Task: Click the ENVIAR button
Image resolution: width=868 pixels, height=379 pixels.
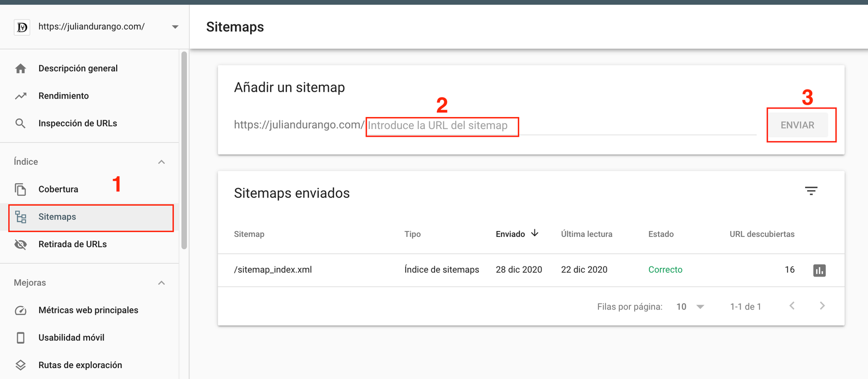Action: click(797, 125)
